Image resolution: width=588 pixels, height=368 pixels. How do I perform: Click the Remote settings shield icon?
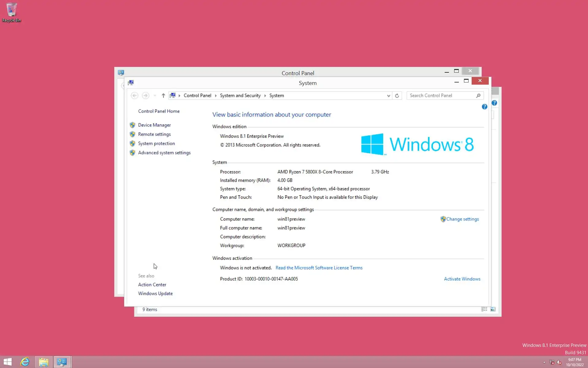[x=132, y=134]
